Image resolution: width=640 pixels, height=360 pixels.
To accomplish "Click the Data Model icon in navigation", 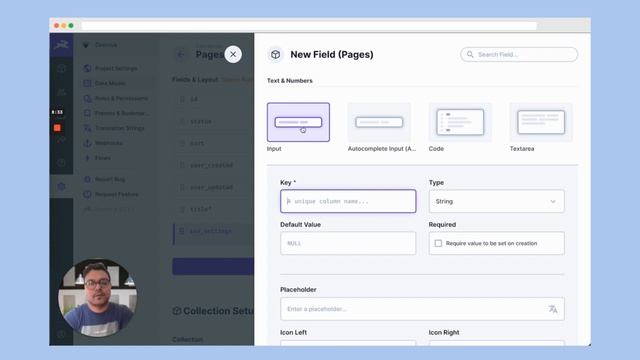I will coord(87,83).
